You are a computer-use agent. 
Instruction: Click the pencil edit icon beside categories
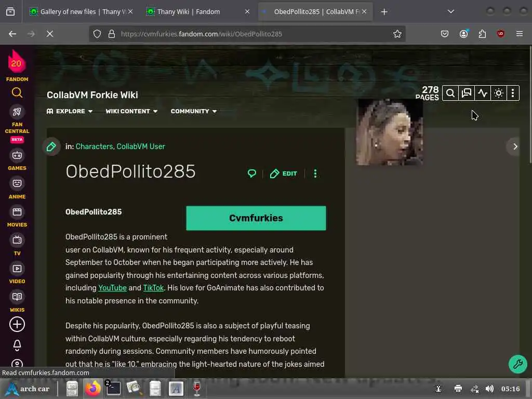click(x=51, y=147)
